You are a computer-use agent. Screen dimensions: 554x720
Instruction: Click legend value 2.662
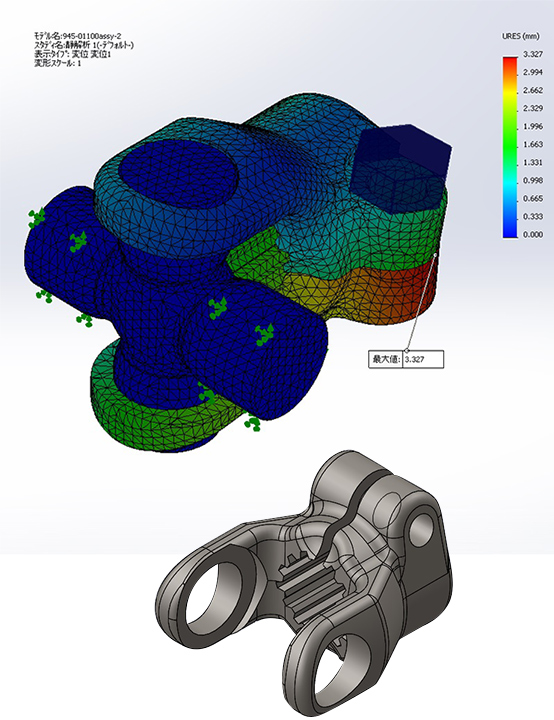[533, 90]
